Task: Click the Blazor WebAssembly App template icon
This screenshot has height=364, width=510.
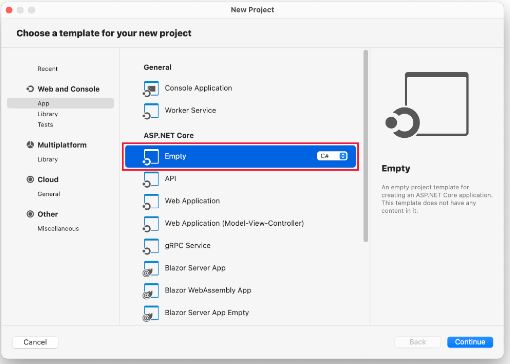Action: [151, 291]
